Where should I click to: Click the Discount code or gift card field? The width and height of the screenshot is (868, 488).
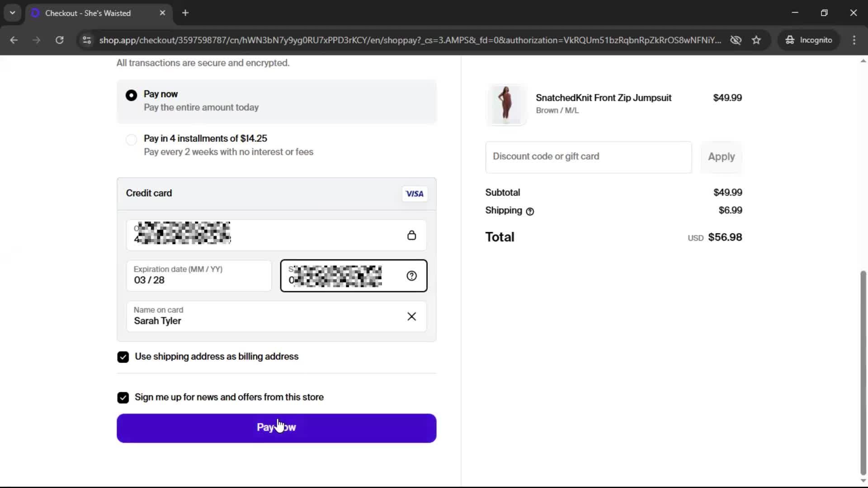coord(588,157)
